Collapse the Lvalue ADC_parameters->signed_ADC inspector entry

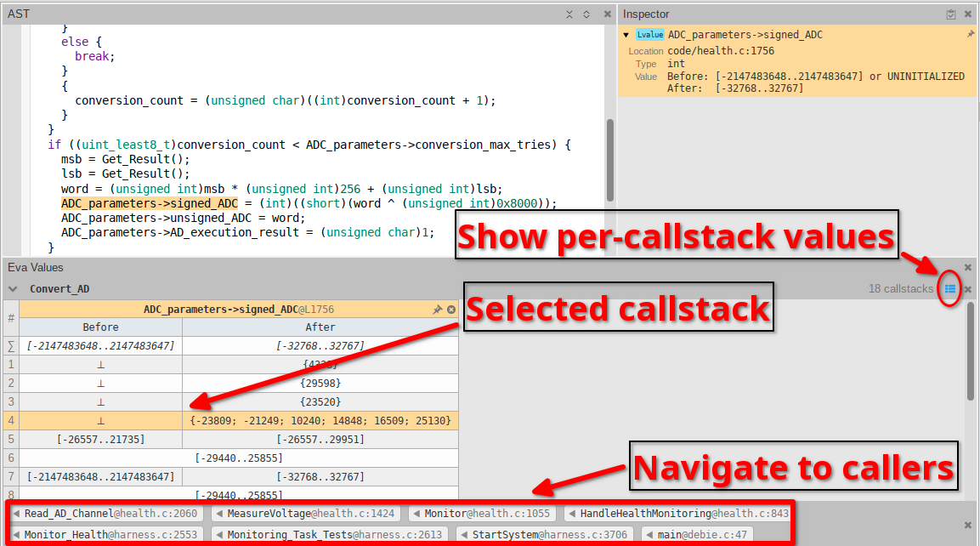pos(626,35)
